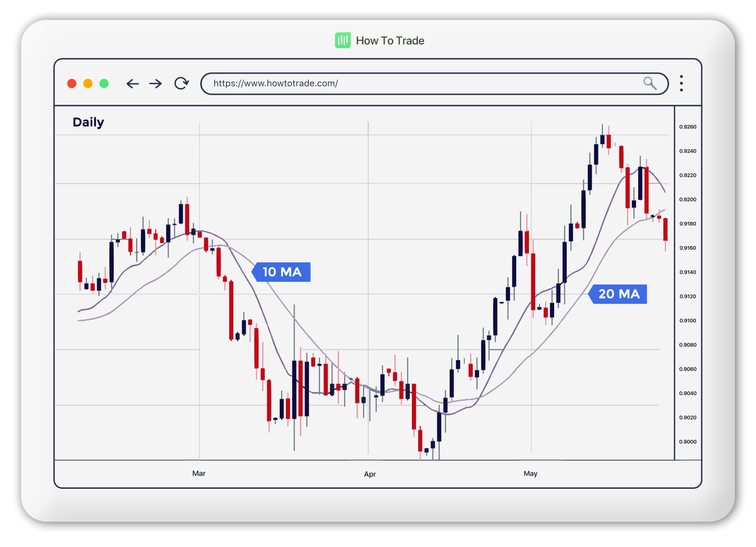Select the red traffic light dot
The height and width of the screenshot is (547, 756).
[x=72, y=84]
